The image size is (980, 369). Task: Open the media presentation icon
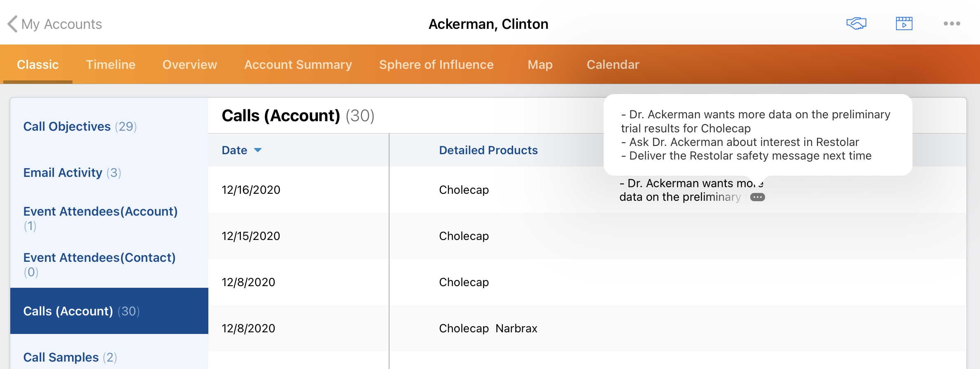904,24
